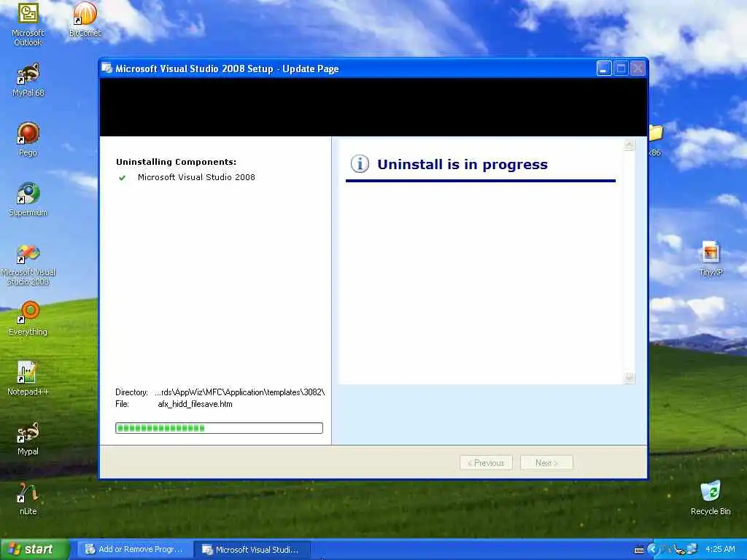
Task: Click the disabled Previous button
Action: tap(486, 463)
